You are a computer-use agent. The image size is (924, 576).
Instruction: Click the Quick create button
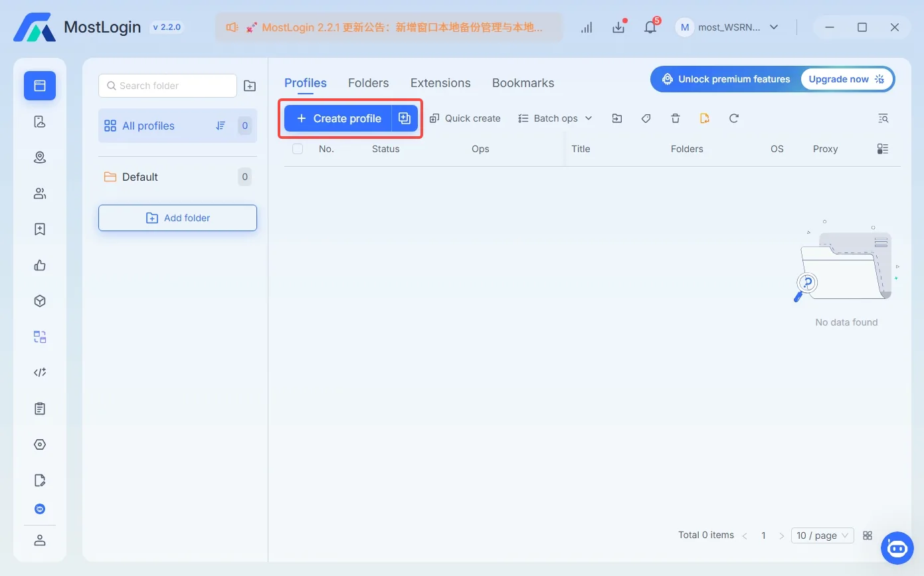(x=466, y=118)
